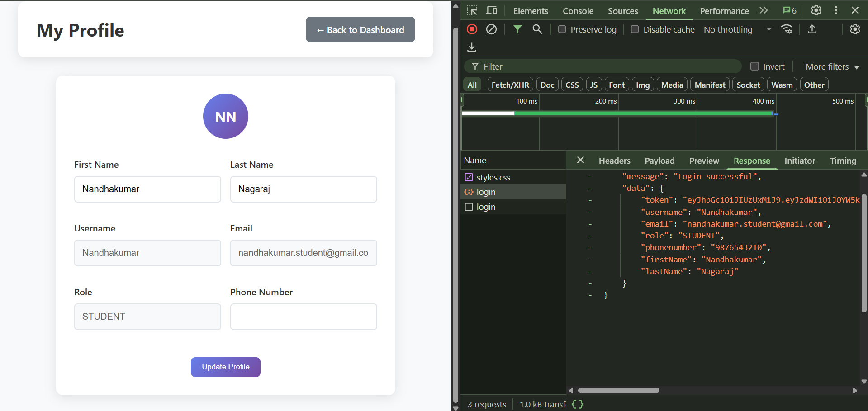This screenshot has height=411, width=868.
Task: Select the login request with braces icon
Action: click(513, 192)
